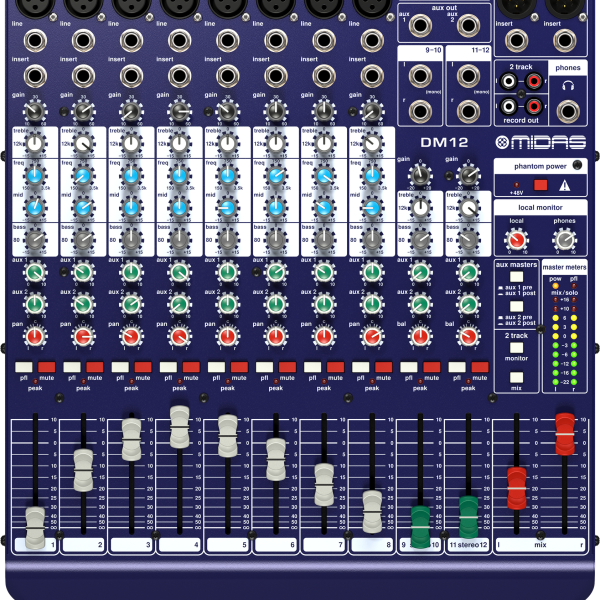Click the bal knob on stereo 9-10
This screenshot has width=600, height=600.
[420, 337]
